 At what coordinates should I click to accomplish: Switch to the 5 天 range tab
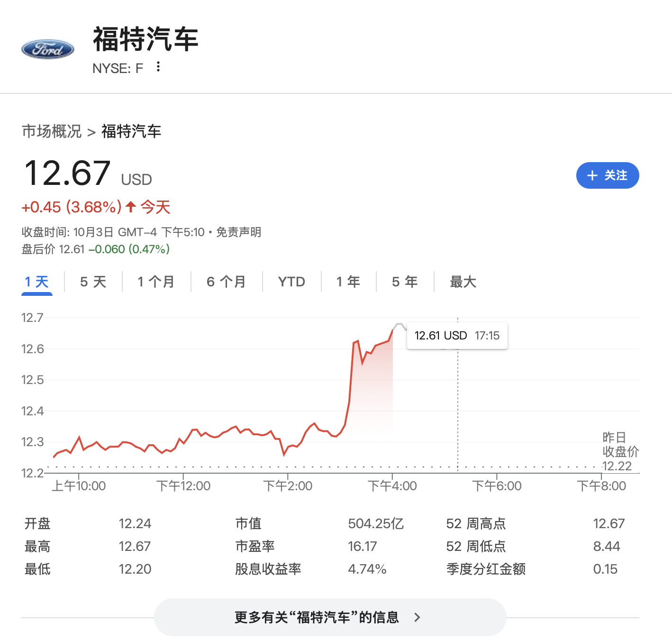tap(93, 282)
